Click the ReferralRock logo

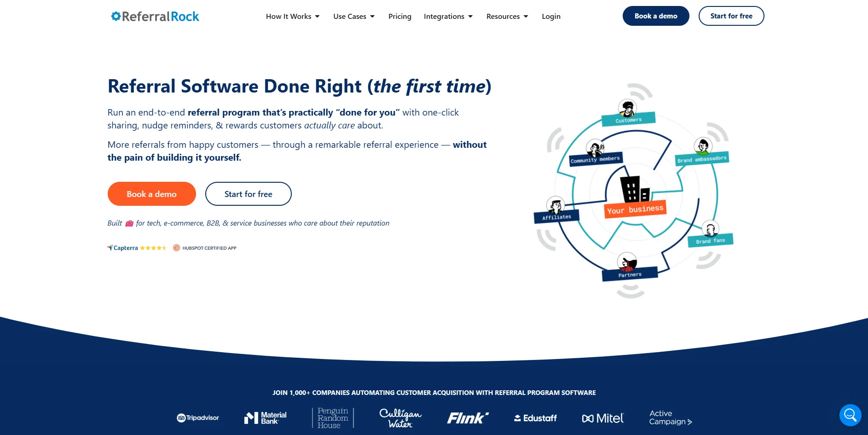coord(155,17)
